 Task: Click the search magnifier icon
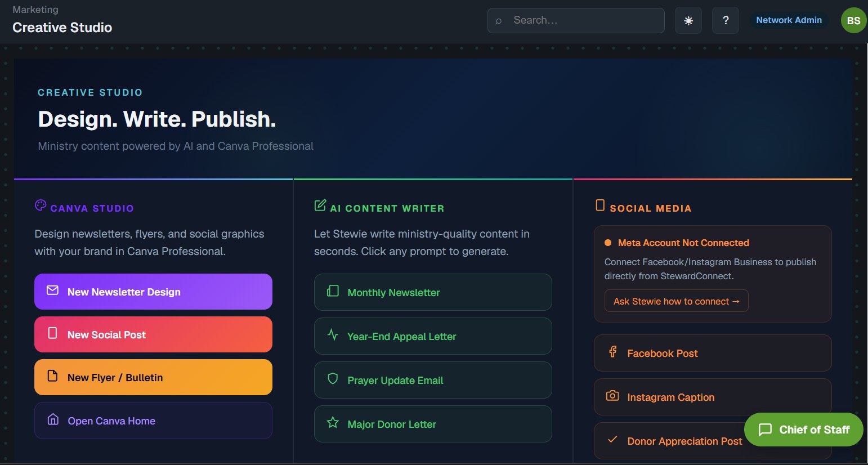[x=498, y=21]
